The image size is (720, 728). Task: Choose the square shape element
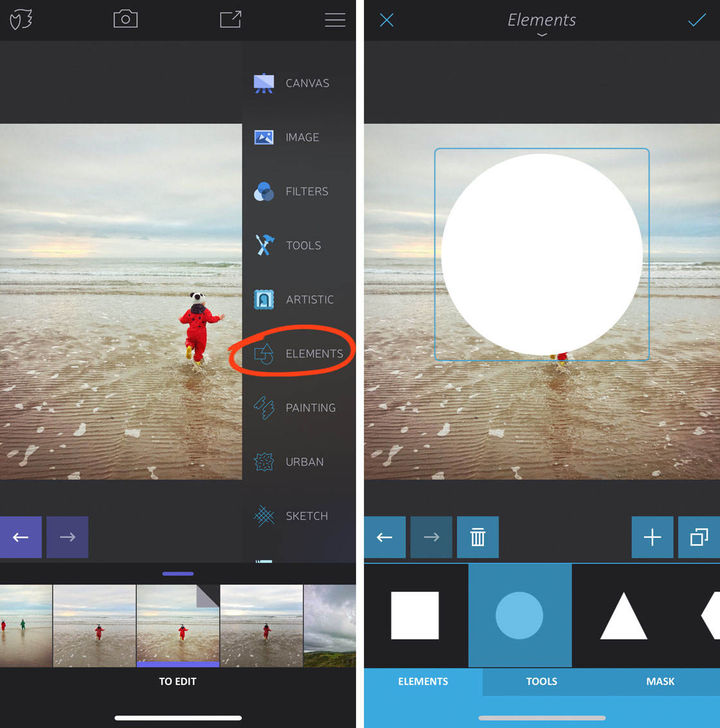pyautogui.click(x=415, y=616)
